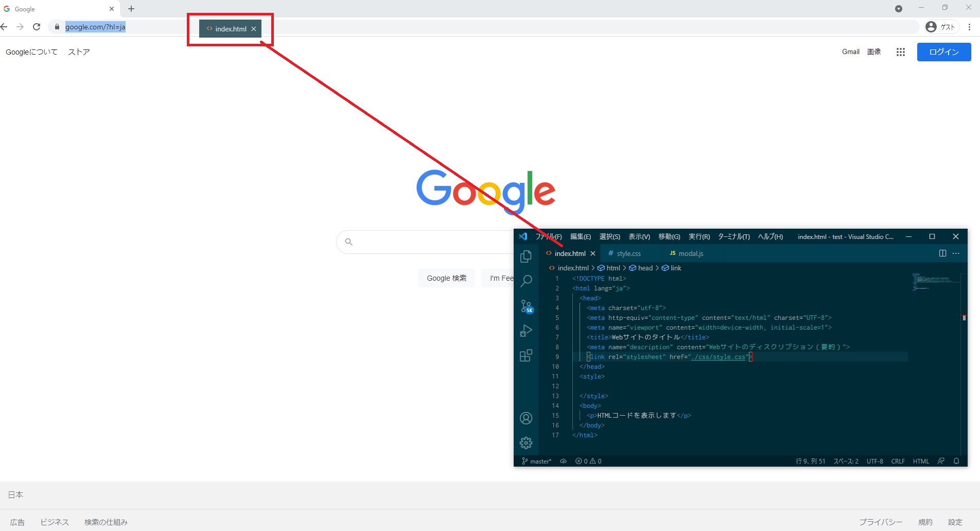Open the 実行(R) menu in VS Code
This screenshot has width=980, height=531.
point(699,236)
